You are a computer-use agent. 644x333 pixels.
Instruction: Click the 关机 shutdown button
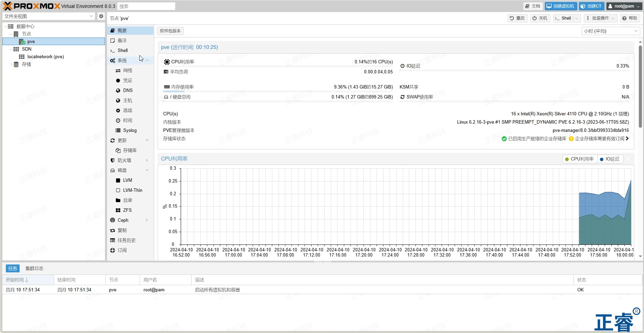point(540,18)
